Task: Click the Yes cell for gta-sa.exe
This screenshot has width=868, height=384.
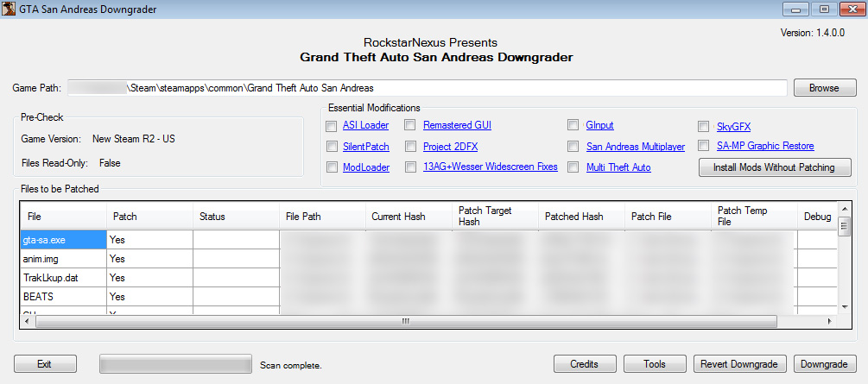Action: [149, 240]
